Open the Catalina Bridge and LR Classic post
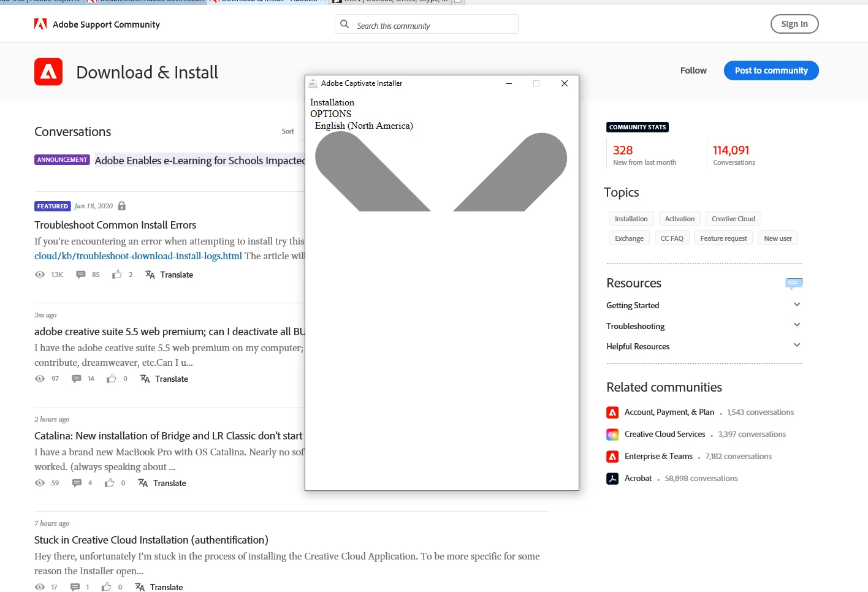Viewport: 868px width, 592px height. click(169, 436)
